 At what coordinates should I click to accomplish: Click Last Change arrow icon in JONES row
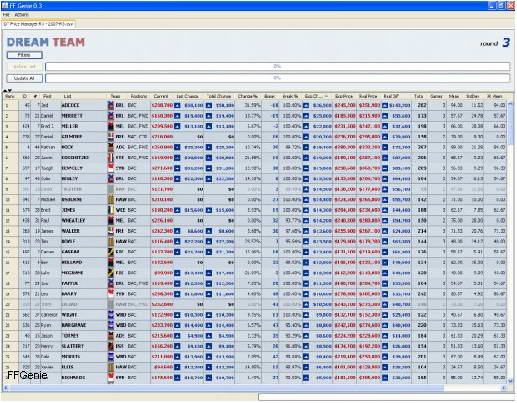pos(177,210)
